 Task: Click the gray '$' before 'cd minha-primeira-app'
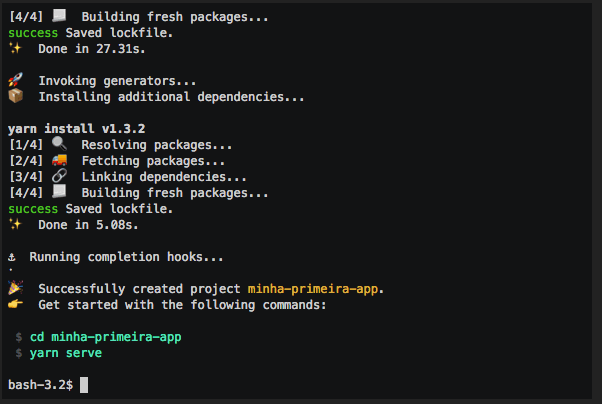[x=19, y=337]
